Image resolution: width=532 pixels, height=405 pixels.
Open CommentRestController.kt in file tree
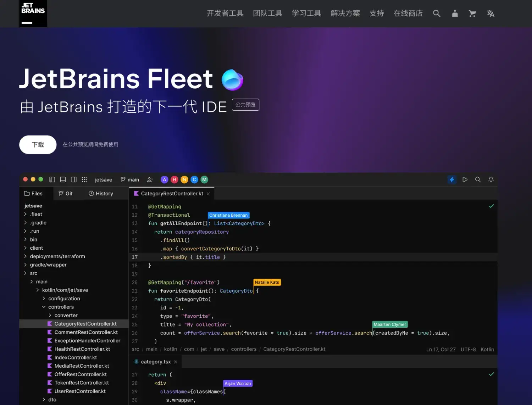(x=83, y=332)
